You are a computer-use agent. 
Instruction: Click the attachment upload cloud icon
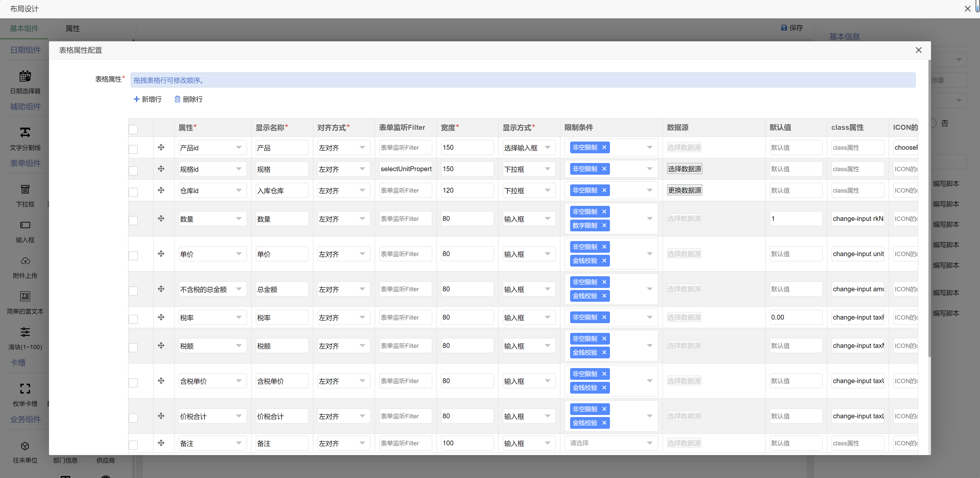[25, 261]
